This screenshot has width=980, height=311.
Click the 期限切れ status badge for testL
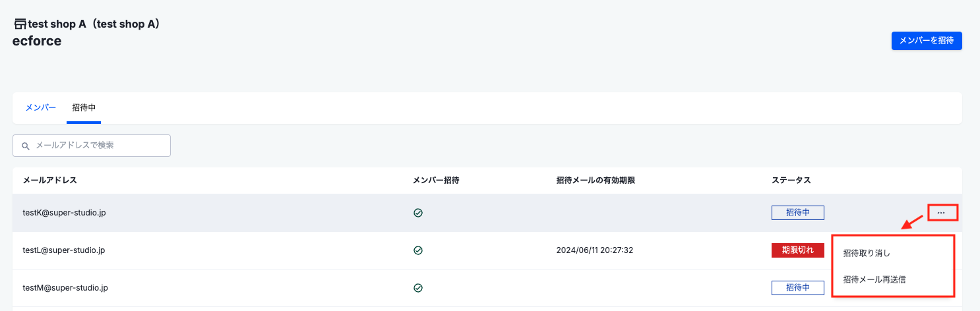click(798, 250)
